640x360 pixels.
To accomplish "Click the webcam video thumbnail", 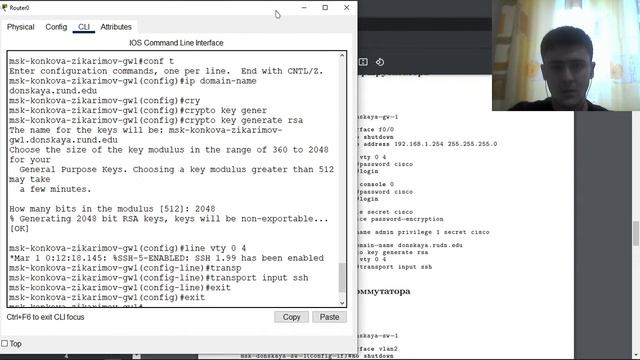I will (566, 56).
